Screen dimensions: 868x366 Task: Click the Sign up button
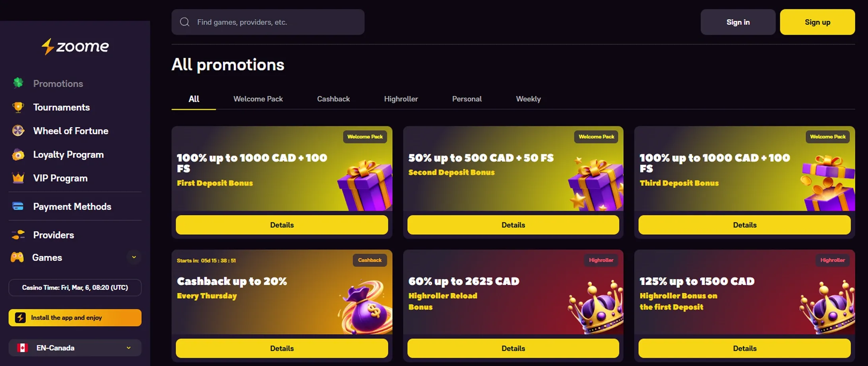pyautogui.click(x=817, y=22)
